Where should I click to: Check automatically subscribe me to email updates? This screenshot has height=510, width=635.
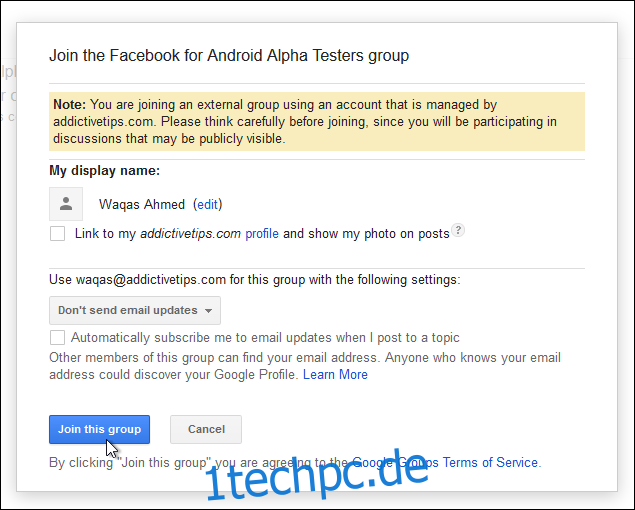57,337
